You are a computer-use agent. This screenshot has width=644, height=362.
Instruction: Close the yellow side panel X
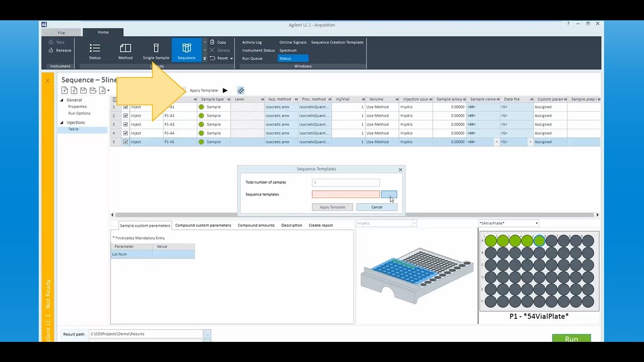(47, 80)
